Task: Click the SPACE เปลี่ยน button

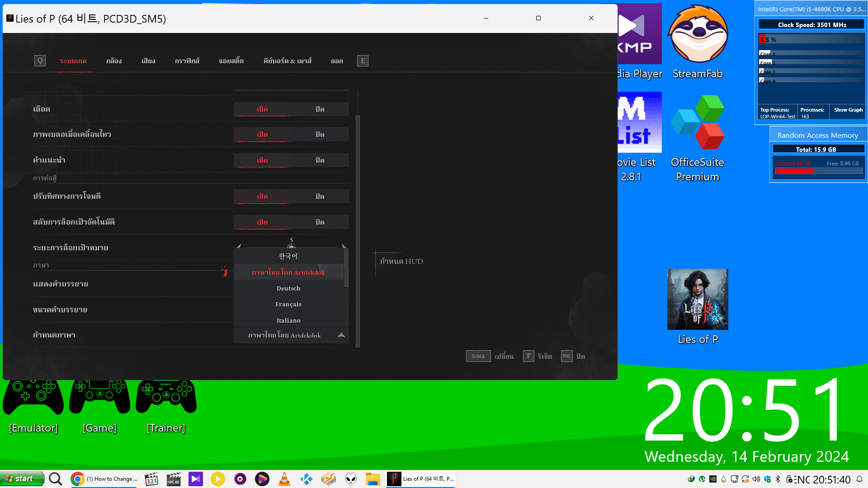Action: coord(490,356)
